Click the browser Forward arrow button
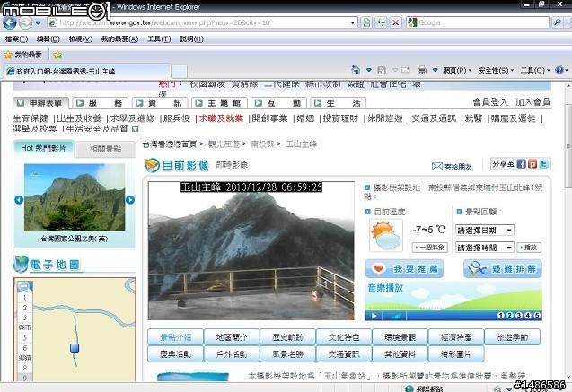572x392 pixels. [x=25, y=23]
